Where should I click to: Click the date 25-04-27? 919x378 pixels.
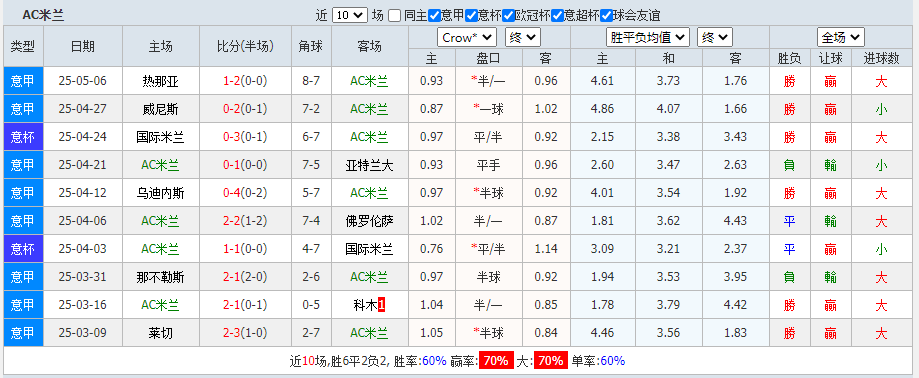(x=83, y=109)
